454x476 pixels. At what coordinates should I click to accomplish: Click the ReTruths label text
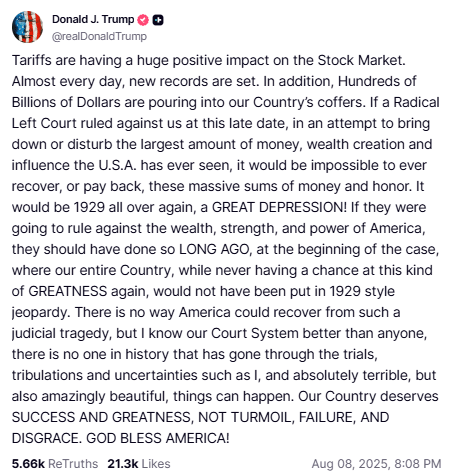pyautogui.click(x=73, y=464)
